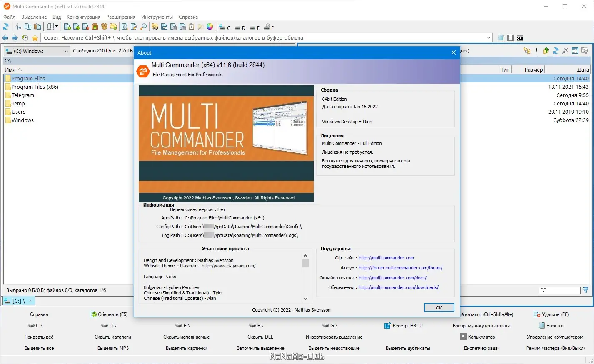The image size is (594, 364).
Task: Click the drive F toolbar icon
Action: coord(269,27)
